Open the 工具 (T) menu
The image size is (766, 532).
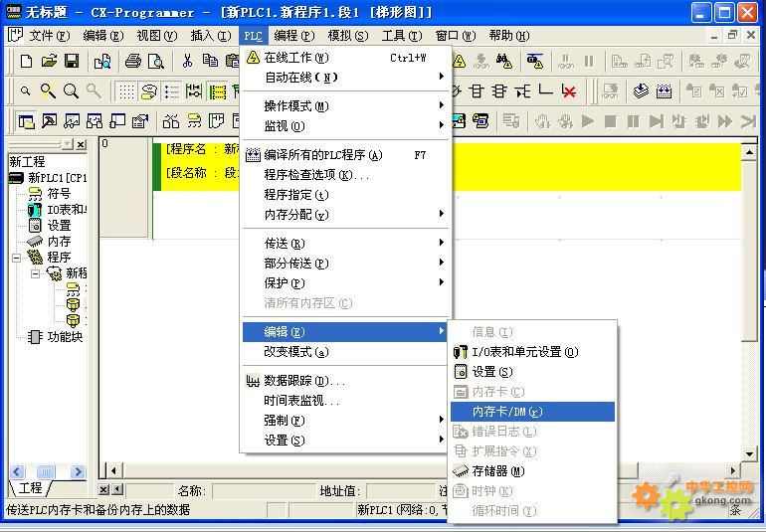point(402,35)
